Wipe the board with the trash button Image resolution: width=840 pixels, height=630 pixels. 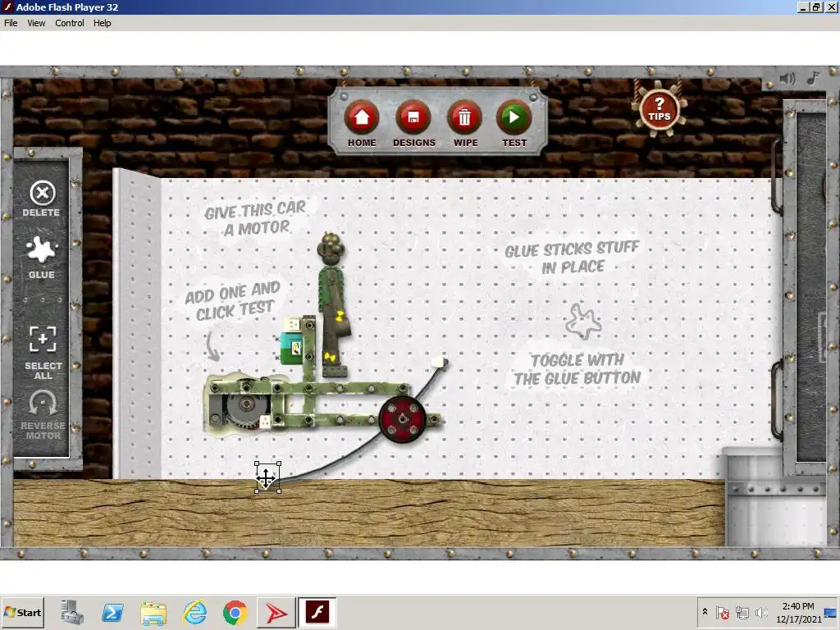(x=464, y=118)
